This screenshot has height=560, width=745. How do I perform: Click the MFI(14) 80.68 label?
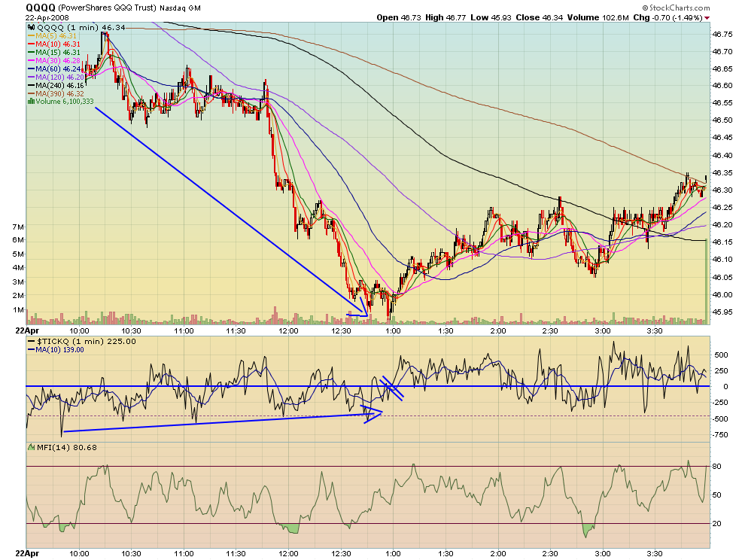click(67, 447)
